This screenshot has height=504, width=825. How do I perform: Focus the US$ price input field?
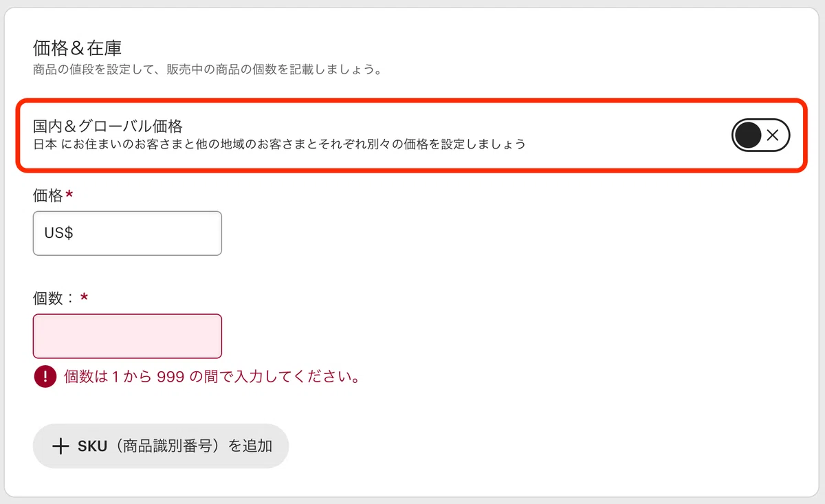click(x=127, y=233)
